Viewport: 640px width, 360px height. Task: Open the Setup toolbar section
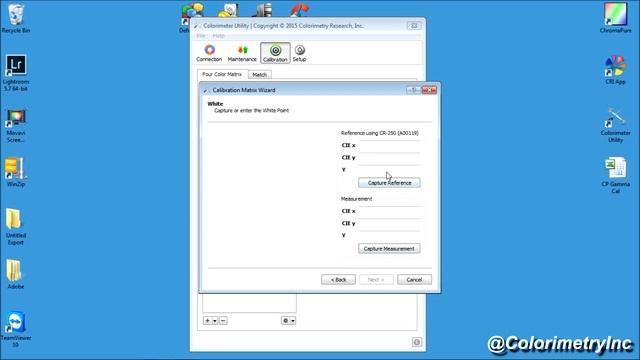tap(300, 53)
